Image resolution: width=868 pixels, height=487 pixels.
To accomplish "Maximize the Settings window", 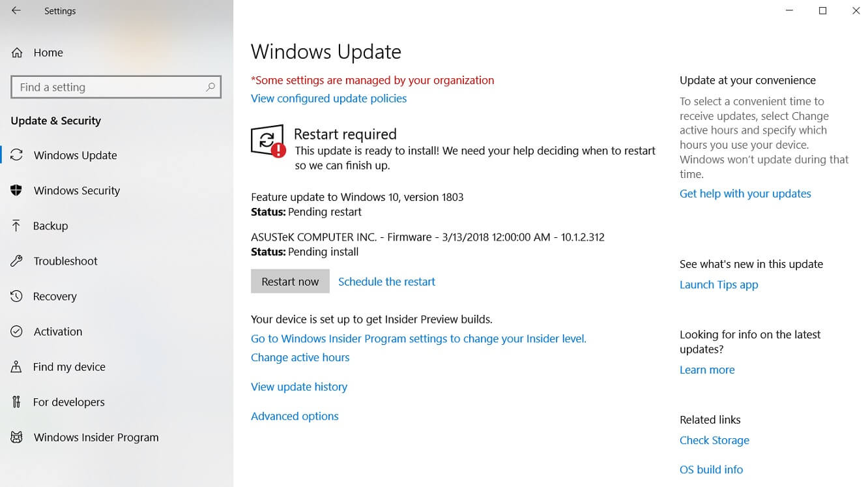I will (822, 10).
